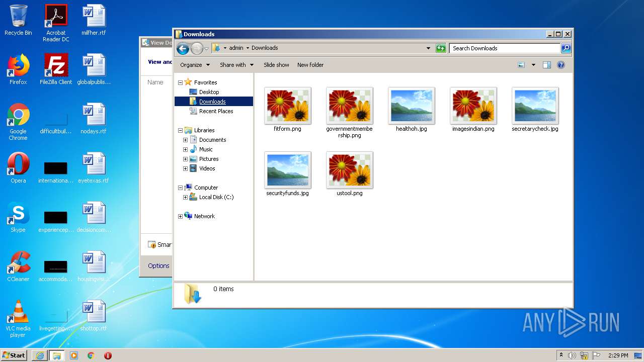The height and width of the screenshot is (362, 644).
Task: Launch Firefox from the desktop
Action: (x=18, y=69)
